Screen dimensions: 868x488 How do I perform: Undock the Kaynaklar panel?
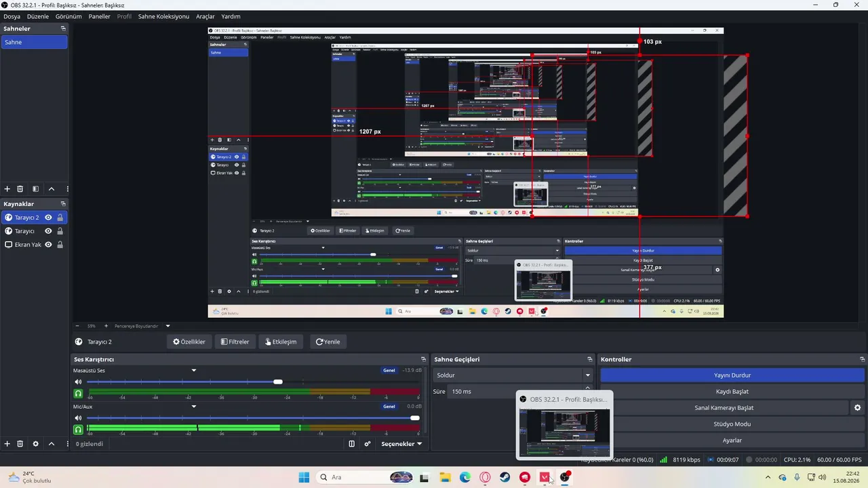63,204
